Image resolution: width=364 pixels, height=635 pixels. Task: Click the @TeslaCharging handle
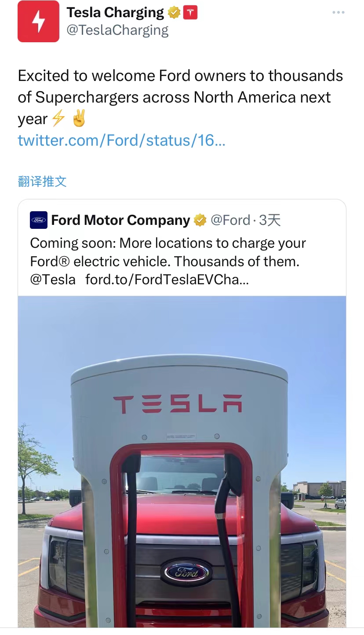[117, 30]
